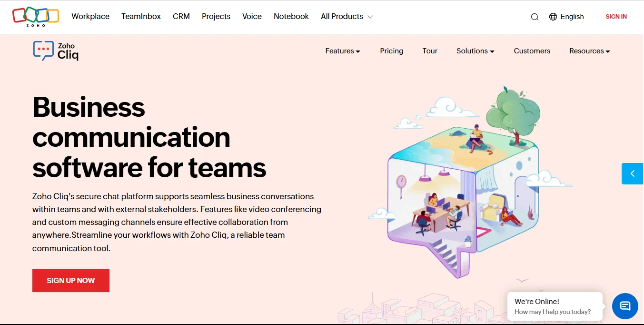Open the Pricing page

tap(391, 51)
